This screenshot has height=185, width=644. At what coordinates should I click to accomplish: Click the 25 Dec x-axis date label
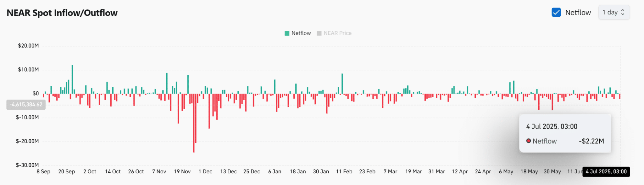click(x=252, y=172)
